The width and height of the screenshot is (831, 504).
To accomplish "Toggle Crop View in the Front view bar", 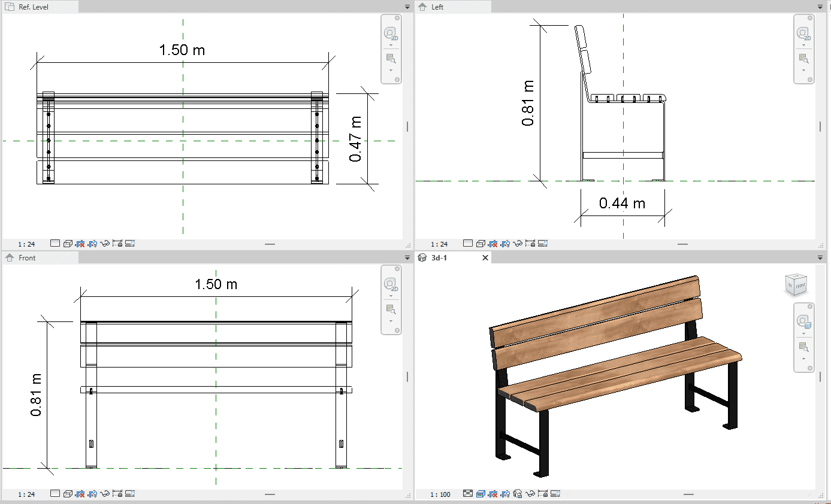I will (x=80, y=494).
